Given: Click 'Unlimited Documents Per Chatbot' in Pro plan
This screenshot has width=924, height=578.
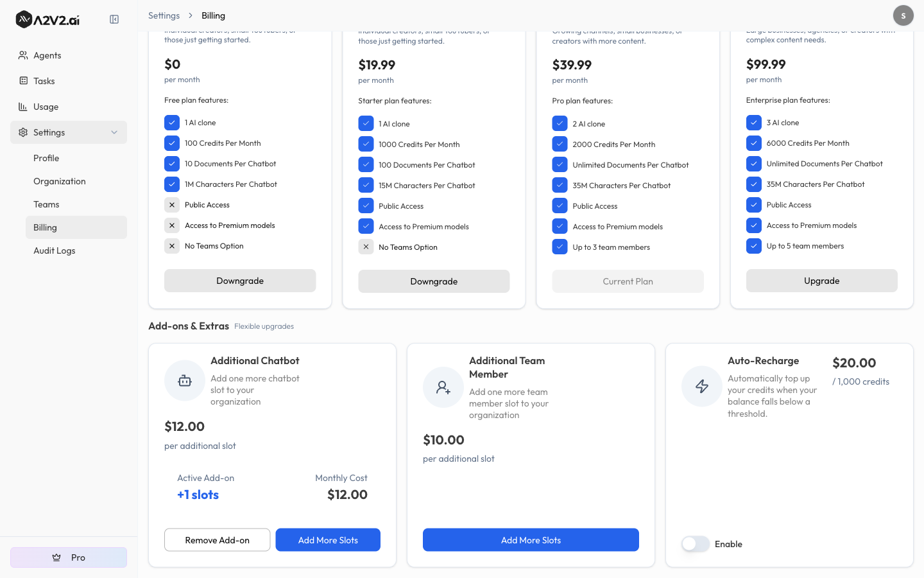Looking at the screenshot, I should [x=630, y=165].
